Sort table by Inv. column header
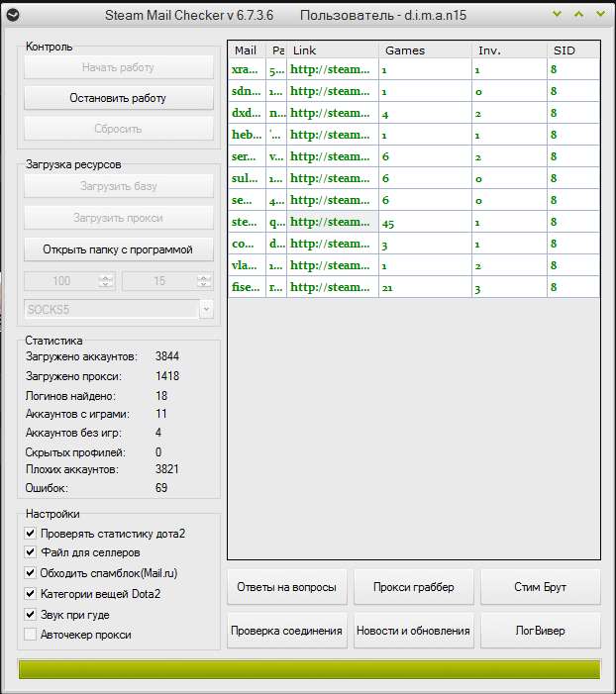This screenshot has height=694, width=616. (509, 50)
